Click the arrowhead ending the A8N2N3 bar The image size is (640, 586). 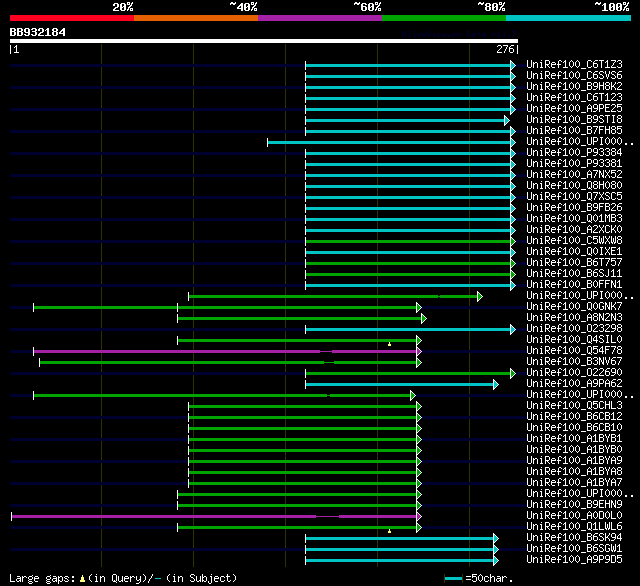[424, 318]
